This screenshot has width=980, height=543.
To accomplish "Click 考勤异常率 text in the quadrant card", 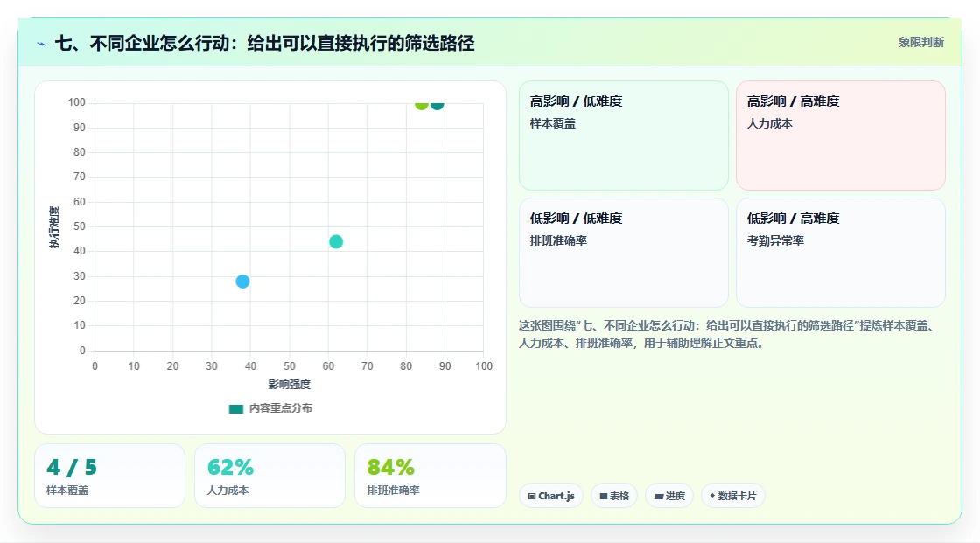I will tap(775, 240).
